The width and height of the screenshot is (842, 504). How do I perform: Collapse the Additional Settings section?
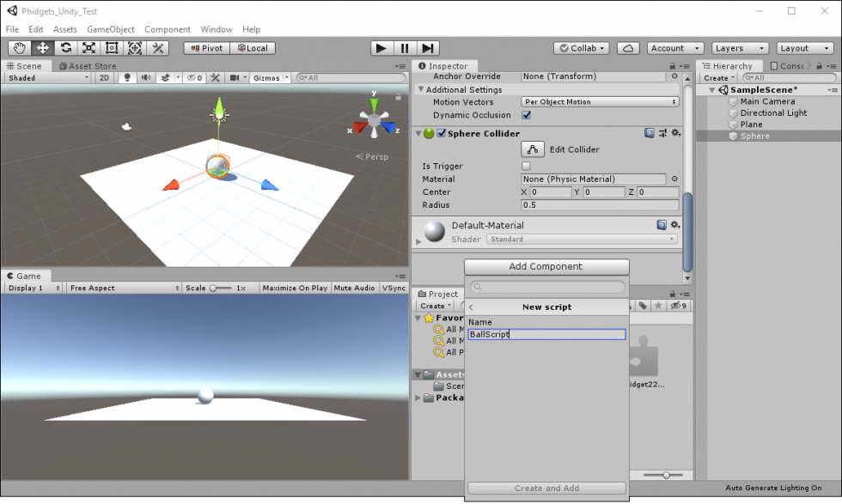421,89
